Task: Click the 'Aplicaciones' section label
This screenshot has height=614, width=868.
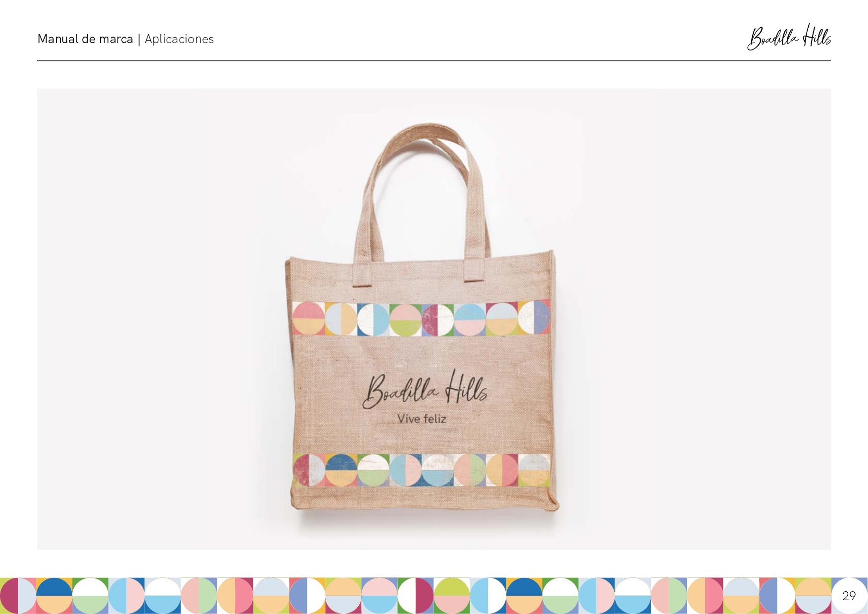Action: 179,39
